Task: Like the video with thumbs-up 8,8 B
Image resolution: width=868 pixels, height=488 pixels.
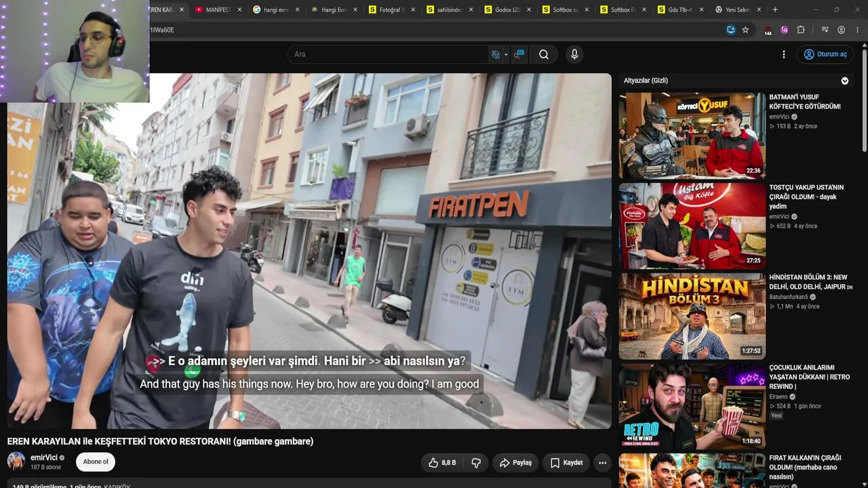Action: point(442,463)
